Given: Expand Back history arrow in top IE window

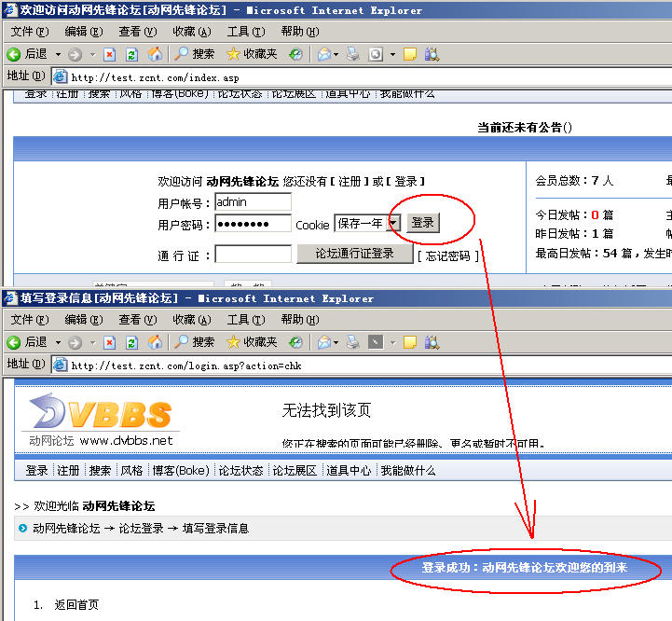Looking at the screenshot, I should coord(59,55).
